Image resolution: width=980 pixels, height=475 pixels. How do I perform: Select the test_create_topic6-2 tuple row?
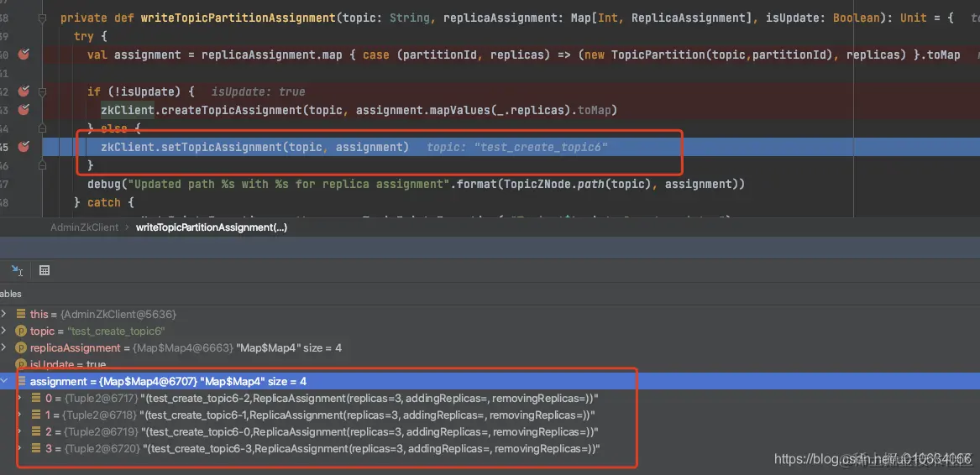click(490, 398)
